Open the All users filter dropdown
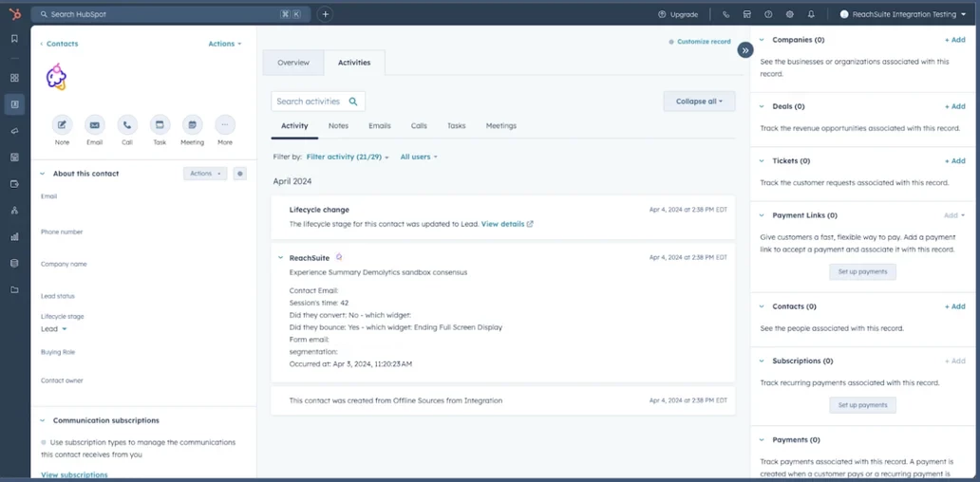 tap(419, 157)
